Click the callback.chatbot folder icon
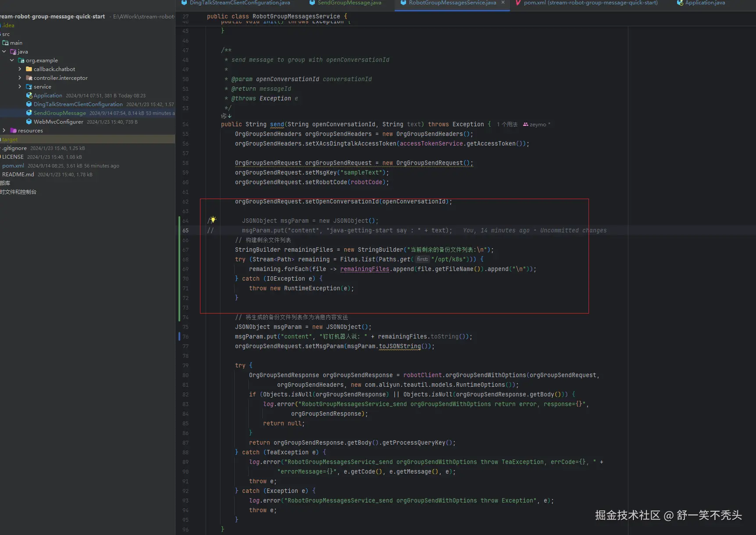756x535 pixels. (29, 69)
